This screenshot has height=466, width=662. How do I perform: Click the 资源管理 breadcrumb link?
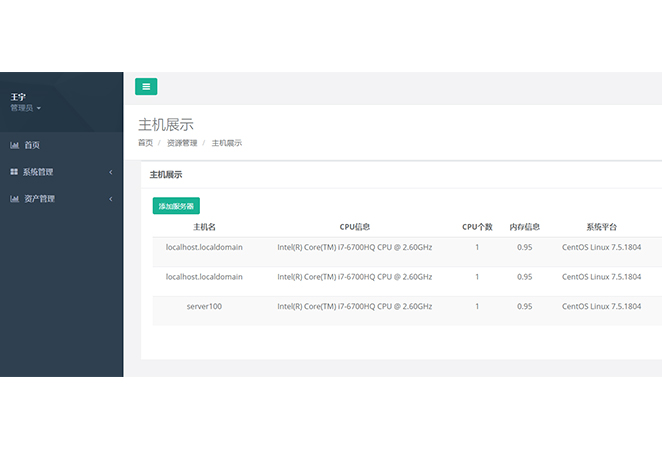[x=182, y=143]
